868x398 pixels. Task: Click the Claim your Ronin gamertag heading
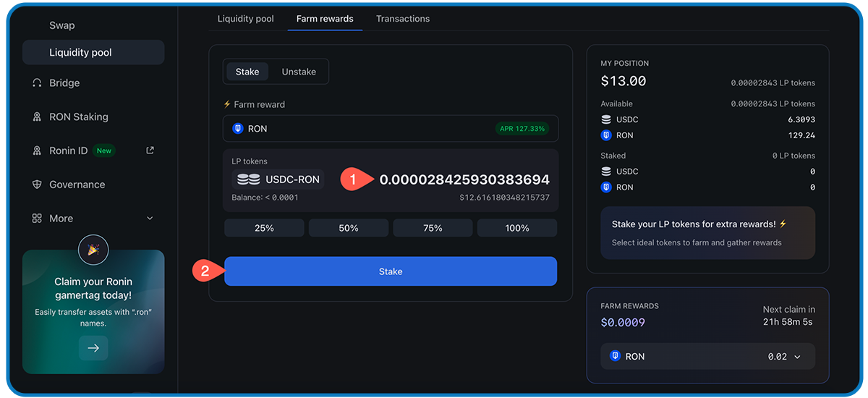pyautogui.click(x=93, y=288)
